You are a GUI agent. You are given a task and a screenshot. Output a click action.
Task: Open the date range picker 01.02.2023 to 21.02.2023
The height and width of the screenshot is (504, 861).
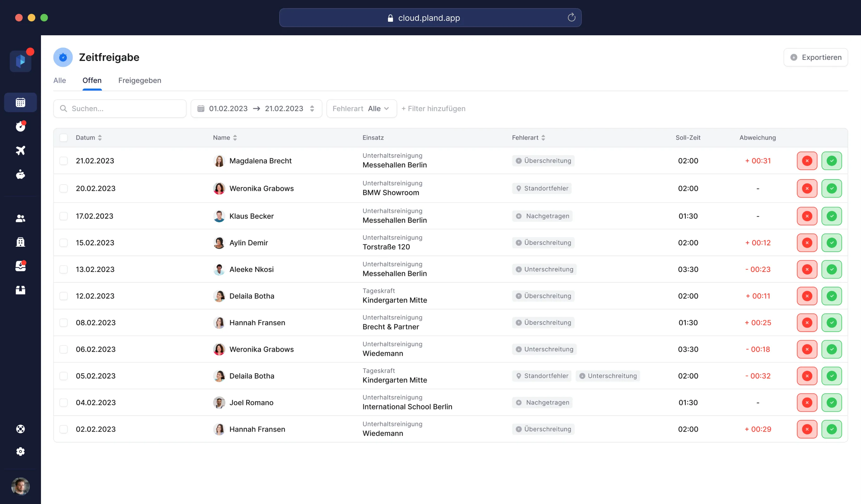coord(256,109)
